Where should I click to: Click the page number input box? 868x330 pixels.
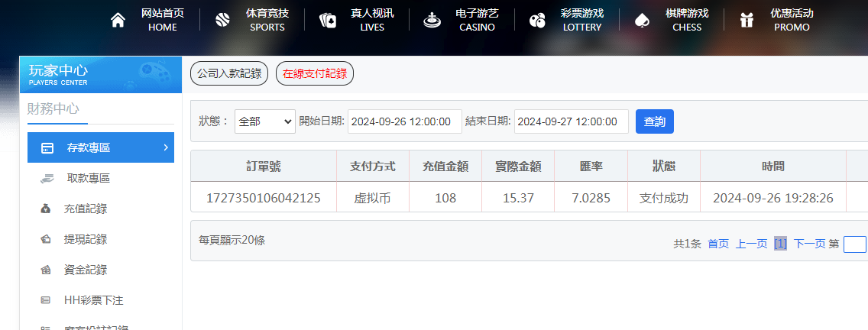[854, 244]
